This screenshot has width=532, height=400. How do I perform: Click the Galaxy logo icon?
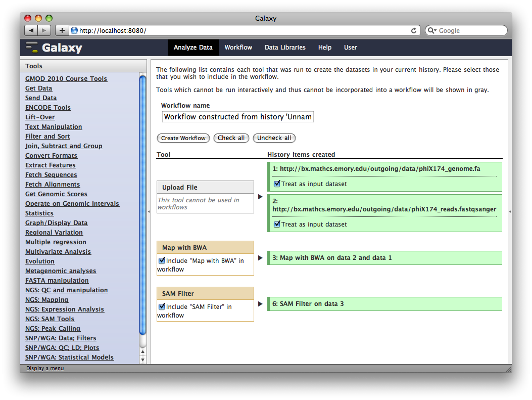32,48
